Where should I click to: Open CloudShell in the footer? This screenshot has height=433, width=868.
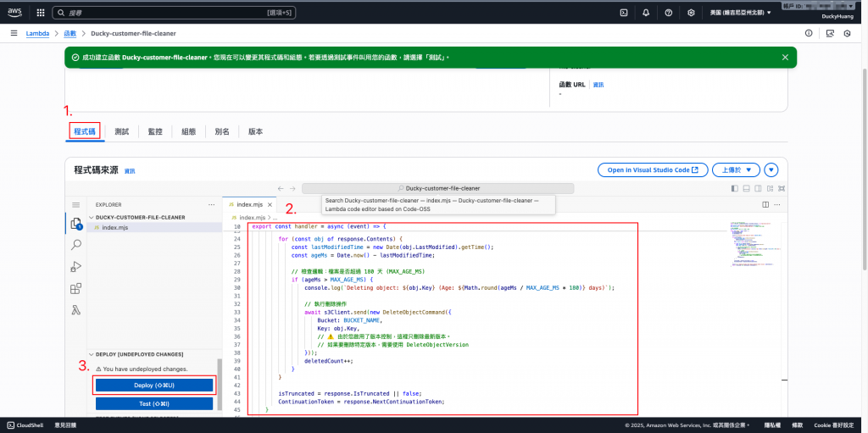[26, 425]
